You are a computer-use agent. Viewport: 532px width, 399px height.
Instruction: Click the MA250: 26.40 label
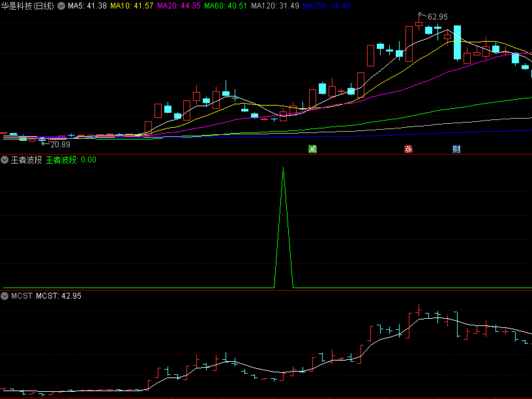tap(327, 6)
